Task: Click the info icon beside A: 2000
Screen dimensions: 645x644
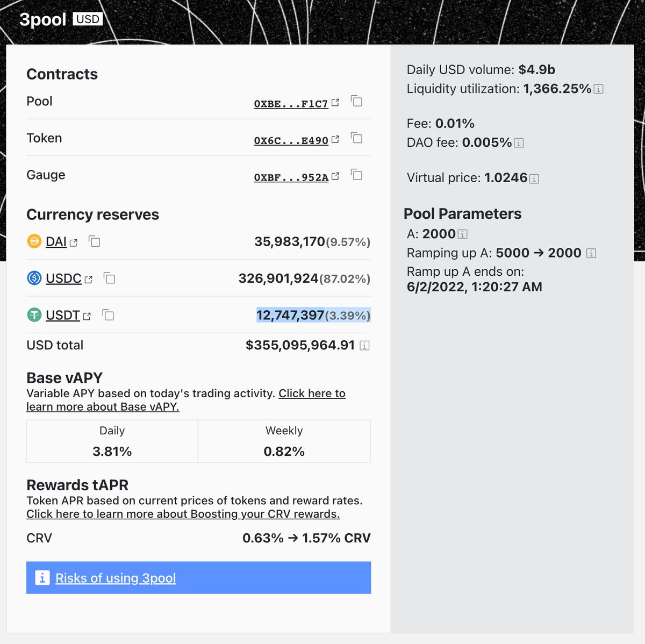Action: pyautogui.click(x=462, y=234)
